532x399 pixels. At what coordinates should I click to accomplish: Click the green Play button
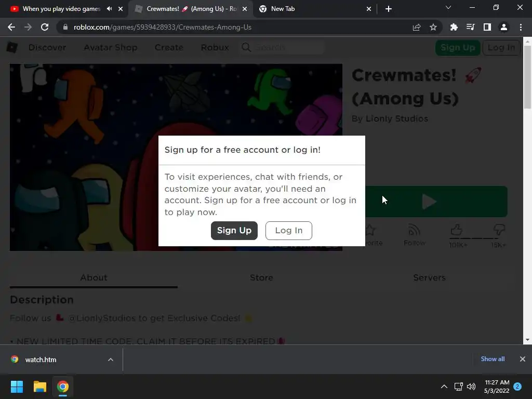click(436, 202)
